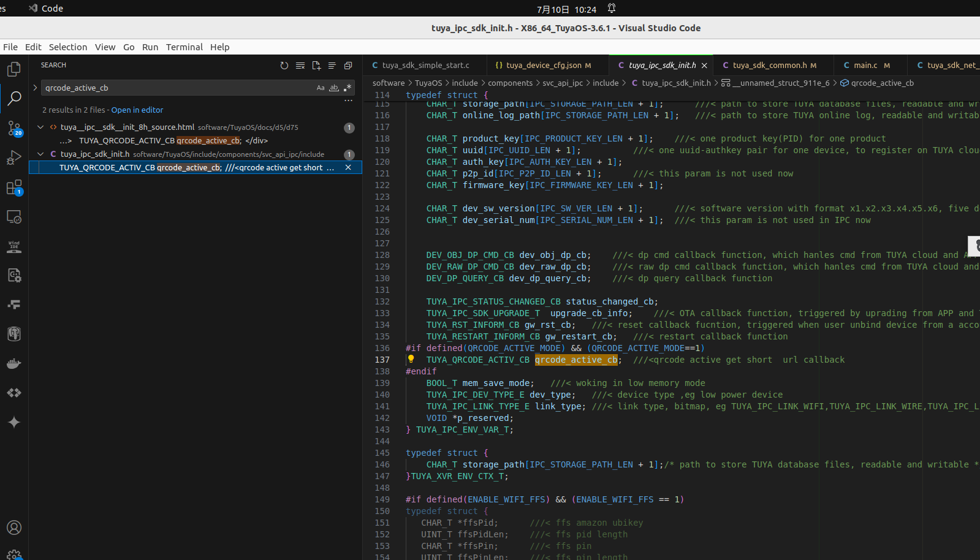Toggle Use Regular Expression in search box

point(348,88)
